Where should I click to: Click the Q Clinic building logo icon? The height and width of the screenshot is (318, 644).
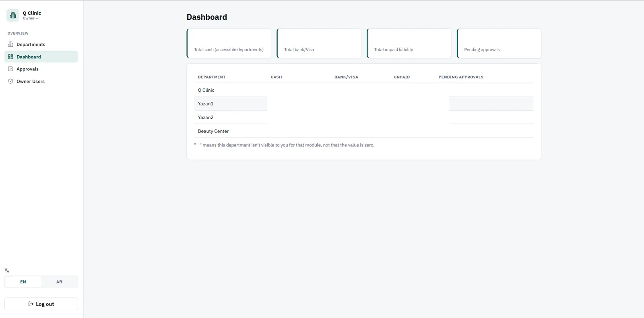coord(13,15)
